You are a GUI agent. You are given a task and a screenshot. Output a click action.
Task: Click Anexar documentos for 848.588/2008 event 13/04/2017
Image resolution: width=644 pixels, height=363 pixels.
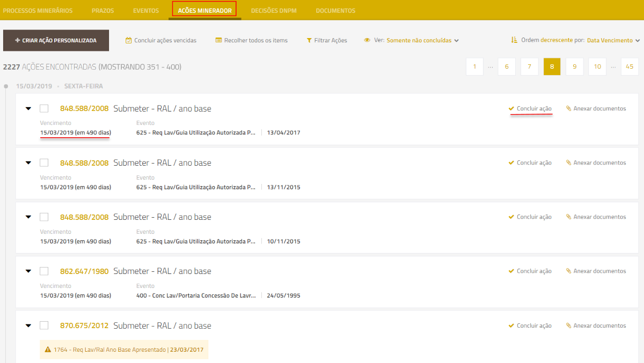[596, 108]
